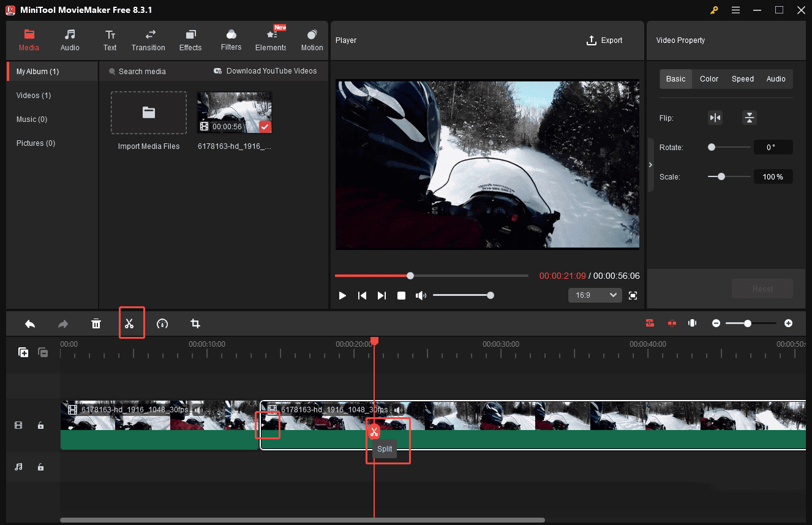Expand the collapsed panel beside the Player
812x525 pixels.
(650, 164)
